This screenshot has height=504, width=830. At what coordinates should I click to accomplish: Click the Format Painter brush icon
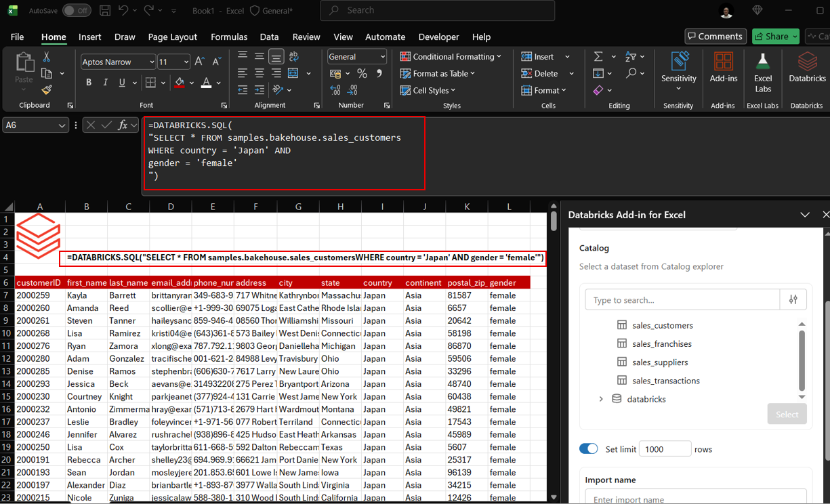[47, 89]
